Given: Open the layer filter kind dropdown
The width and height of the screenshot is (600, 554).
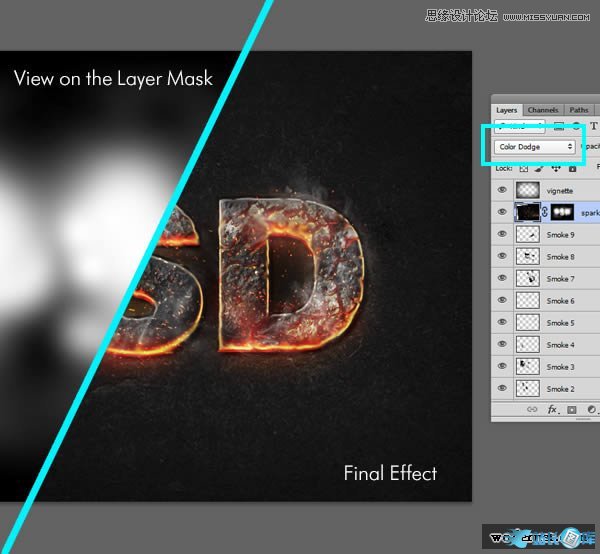Looking at the screenshot, I should [520, 126].
